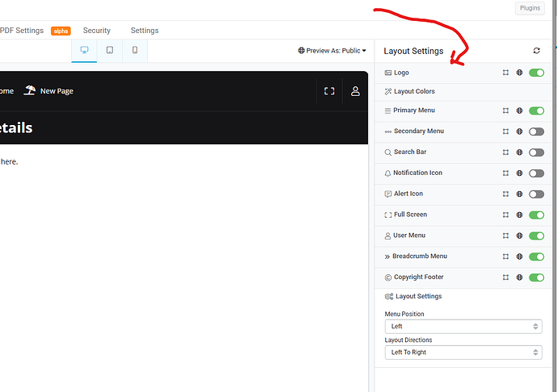The height and width of the screenshot is (392, 557).
Task: Disable the Full Screen toggle
Action: tap(536, 215)
